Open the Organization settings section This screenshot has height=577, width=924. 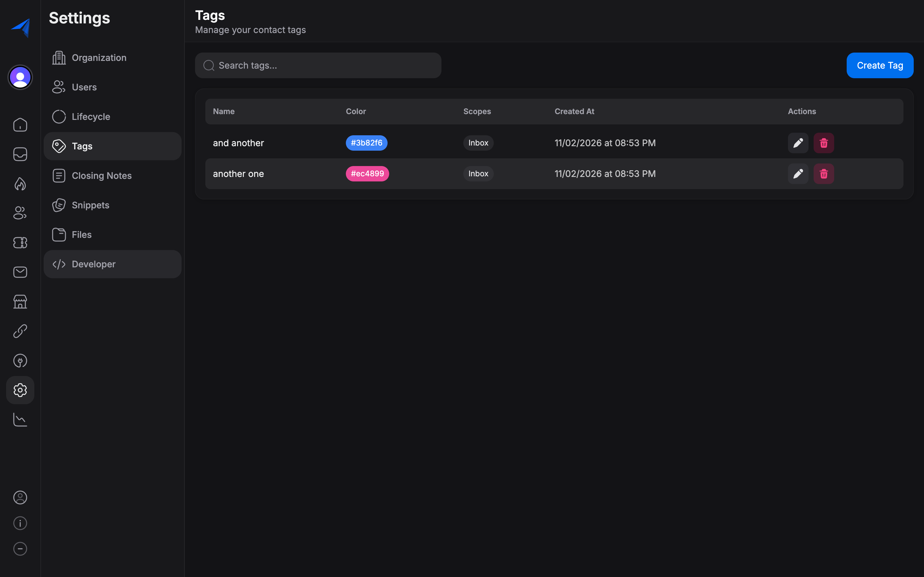(x=99, y=58)
